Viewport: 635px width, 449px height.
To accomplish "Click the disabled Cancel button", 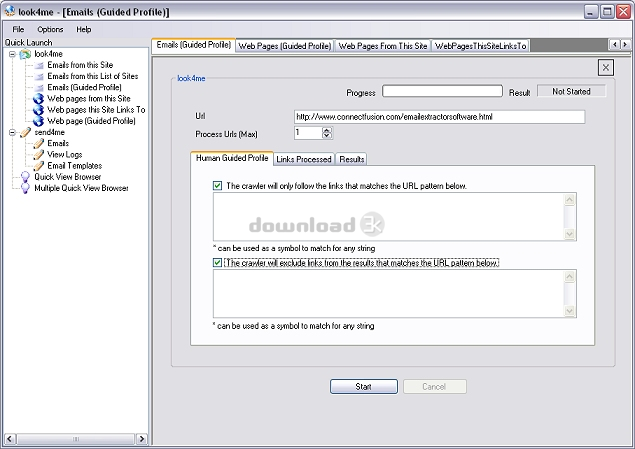I will tap(434, 387).
